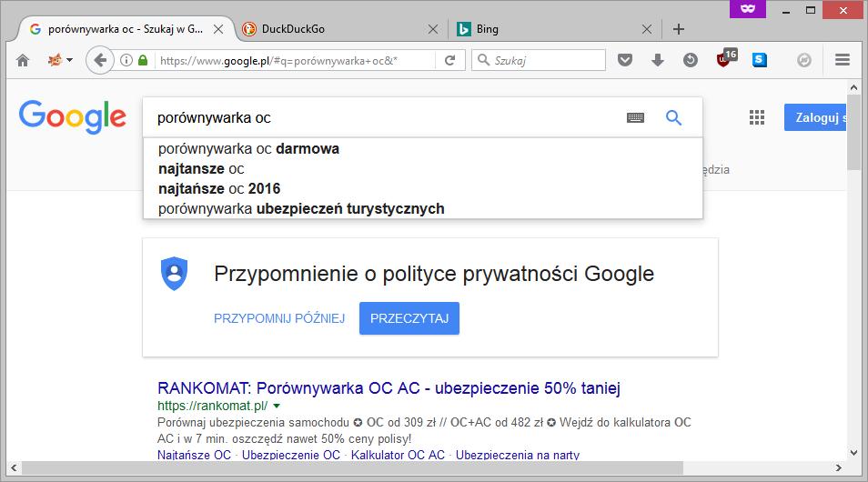Click the history clock toolbar icon
Screen dimensions: 868x482
[x=691, y=60]
